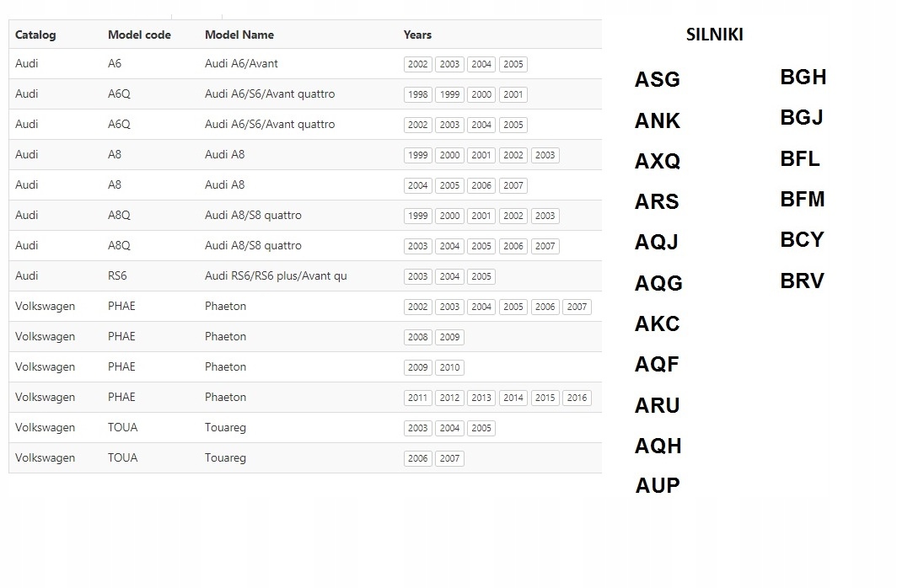The width and height of the screenshot is (897, 588).
Task: Select the AKC engine code
Action: [x=657, y=323]
